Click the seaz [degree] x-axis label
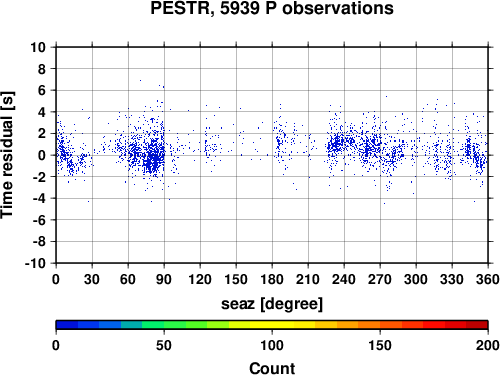The image size is (500, 375). pyautogui.click(x=272, y=304)
